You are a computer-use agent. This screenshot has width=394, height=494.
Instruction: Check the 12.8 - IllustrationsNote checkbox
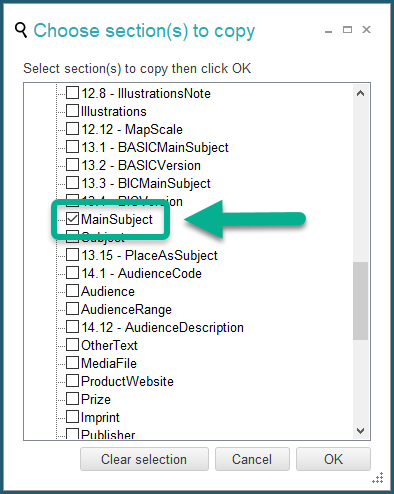pyautogui.click(x=72, y=93)
